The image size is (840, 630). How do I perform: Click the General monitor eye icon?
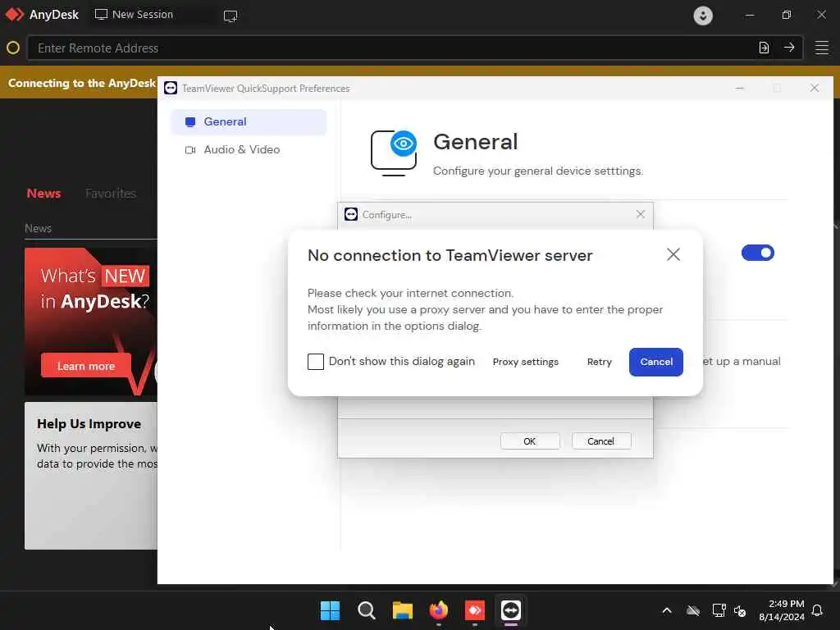394,153
